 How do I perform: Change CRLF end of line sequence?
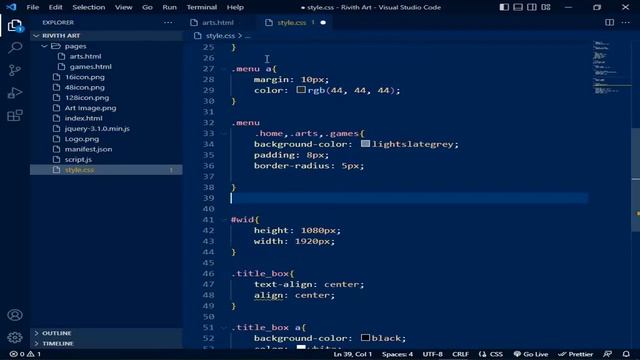coord(460,354)
